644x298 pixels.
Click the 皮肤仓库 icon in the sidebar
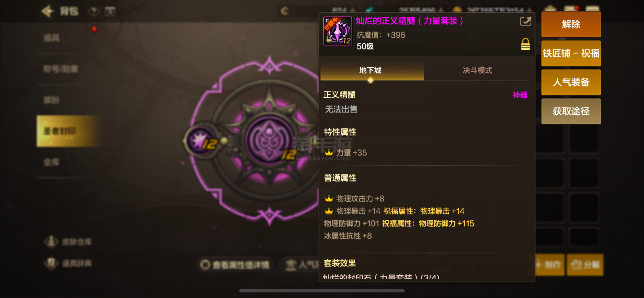[x=51, y=241]
